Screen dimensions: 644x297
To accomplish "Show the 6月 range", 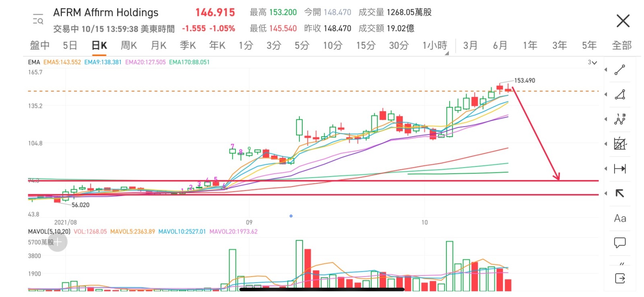I will 500,45.
